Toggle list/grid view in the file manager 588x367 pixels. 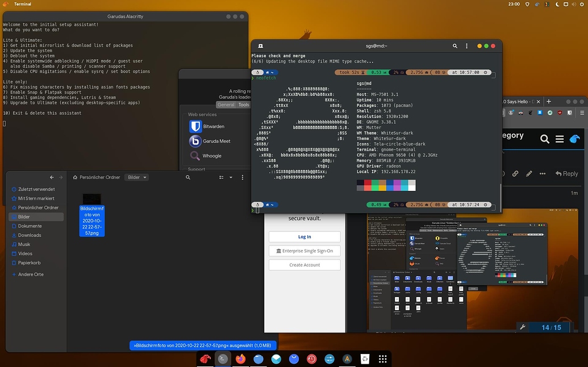[222, 177]
